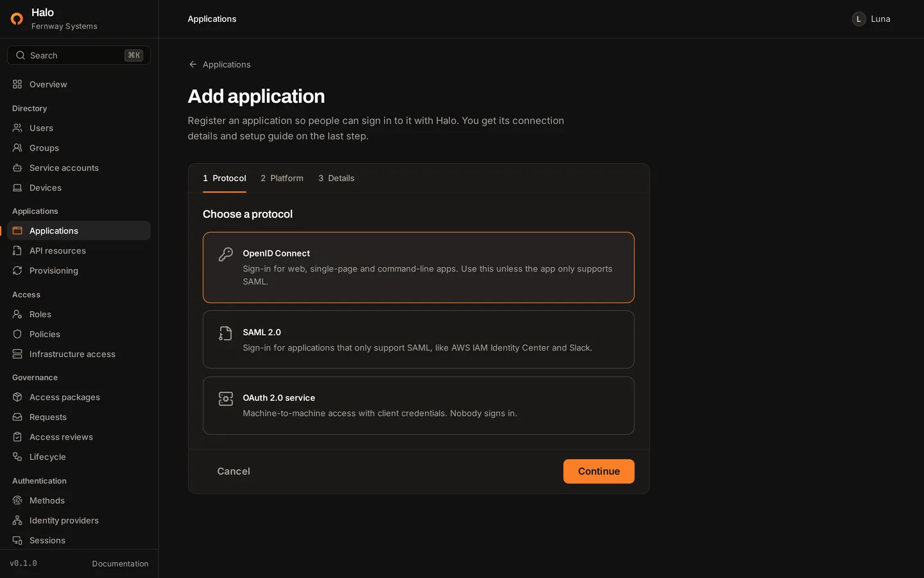
Task: Click the Applications header breadcrumb at top
Action: [212, 19]
